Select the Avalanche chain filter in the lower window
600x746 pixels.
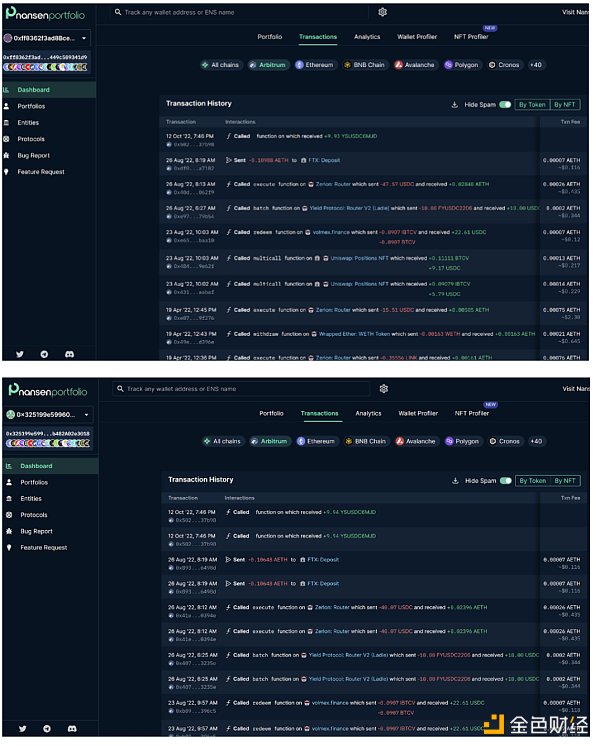tap(415, 441)
